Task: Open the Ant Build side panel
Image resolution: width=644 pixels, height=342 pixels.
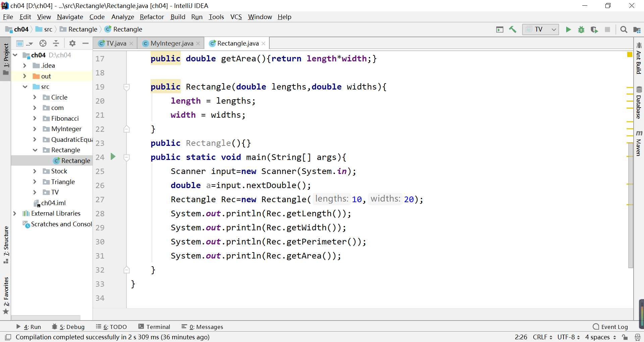Action: click(639, 58)
